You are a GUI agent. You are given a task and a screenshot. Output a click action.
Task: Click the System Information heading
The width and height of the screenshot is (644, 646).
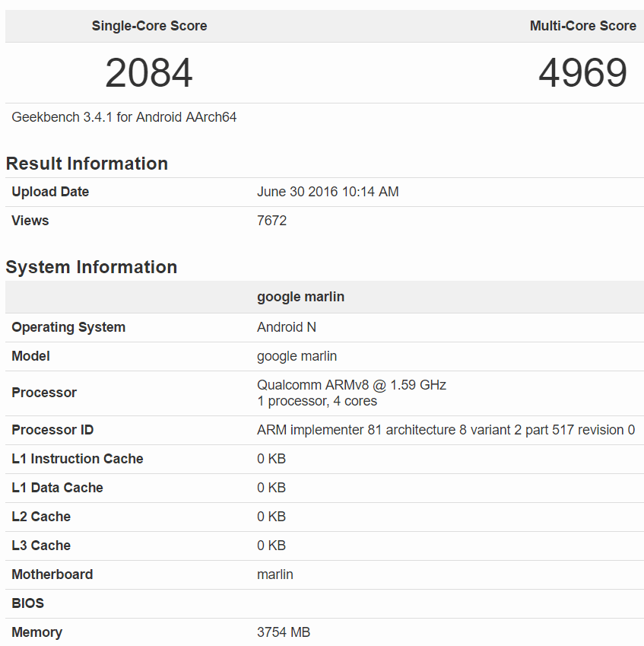91,267
